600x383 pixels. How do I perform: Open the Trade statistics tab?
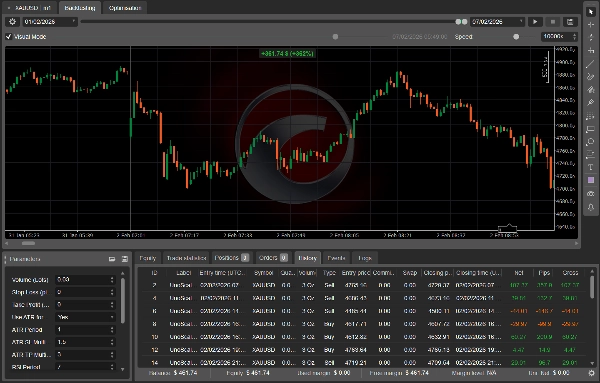[186, 258]
